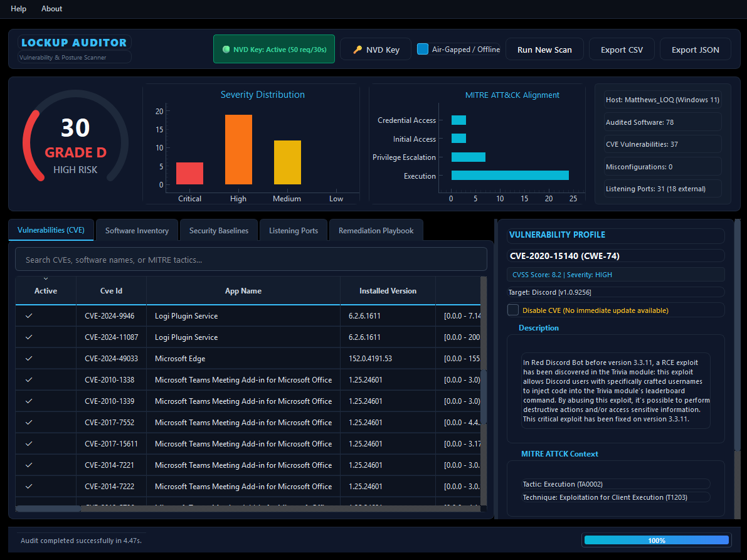Select the CVE-2014-7221 cell
The height and width of the screenshot is (560, 747).
[111, 465]
